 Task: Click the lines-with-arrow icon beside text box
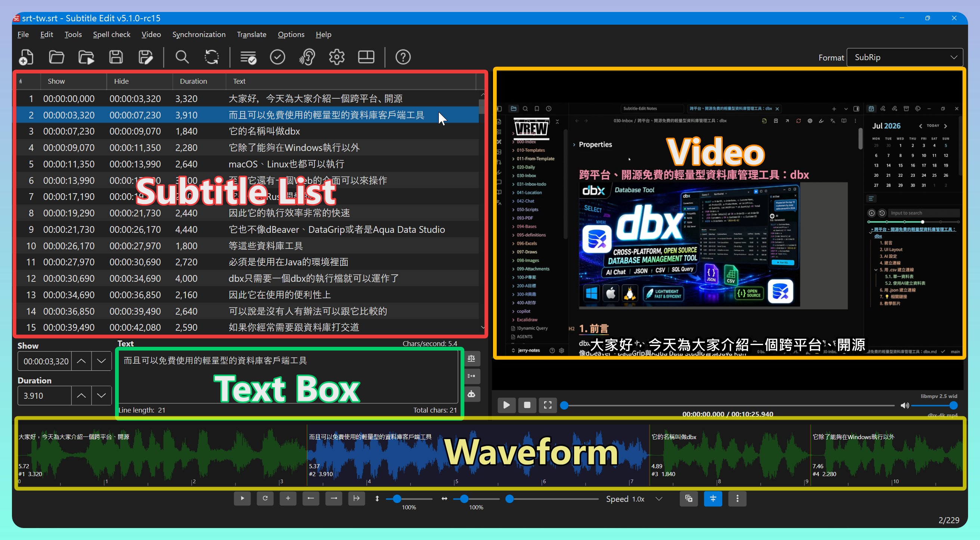coord(471,376)
